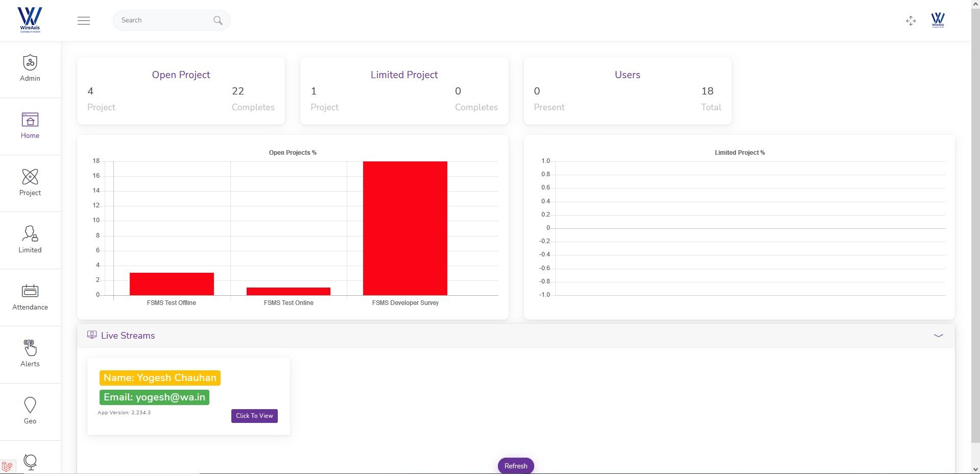Click the WireAxis logo at top left
Image resolution: width=980 pixels, height=474 pixels.
tap(30, 20)
